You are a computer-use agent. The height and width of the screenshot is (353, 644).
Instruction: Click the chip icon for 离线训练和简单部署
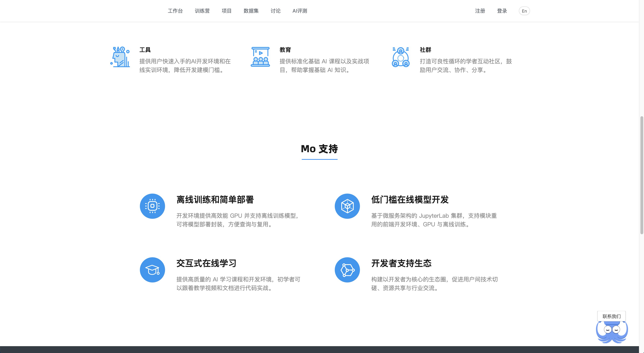152,206
